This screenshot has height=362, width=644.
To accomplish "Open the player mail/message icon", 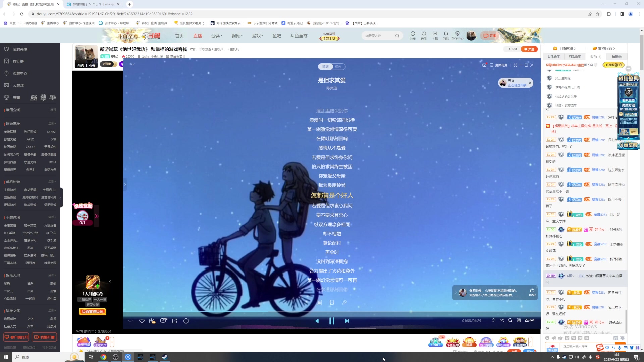I will (484, 65).
